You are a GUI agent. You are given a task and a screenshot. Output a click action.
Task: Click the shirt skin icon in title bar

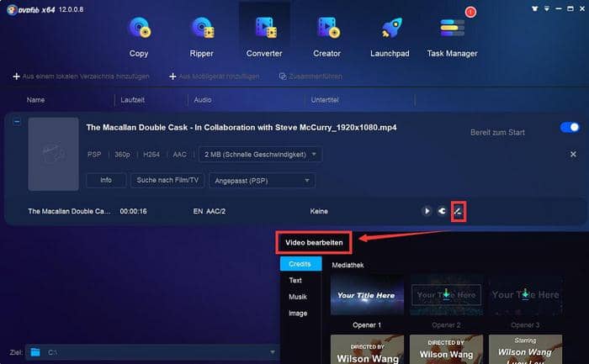[x=534, y=8]
